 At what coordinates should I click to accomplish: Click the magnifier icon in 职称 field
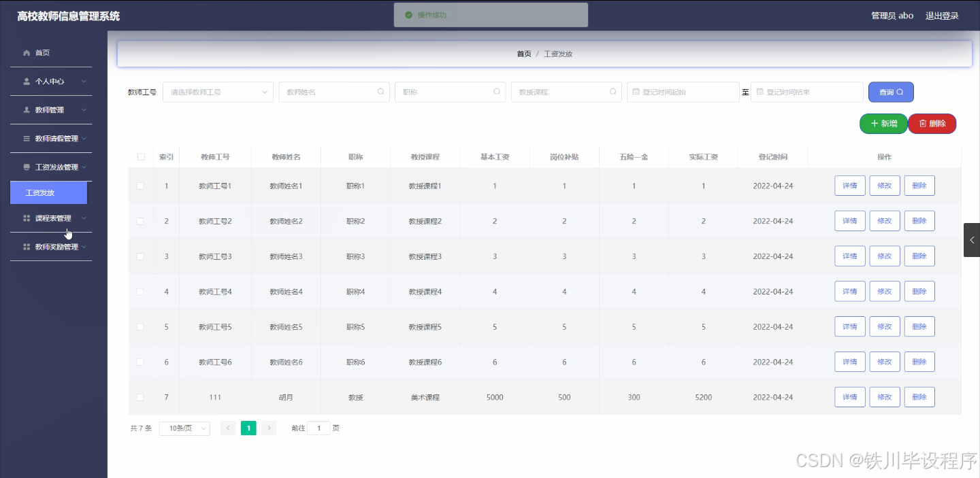point(497,91)
